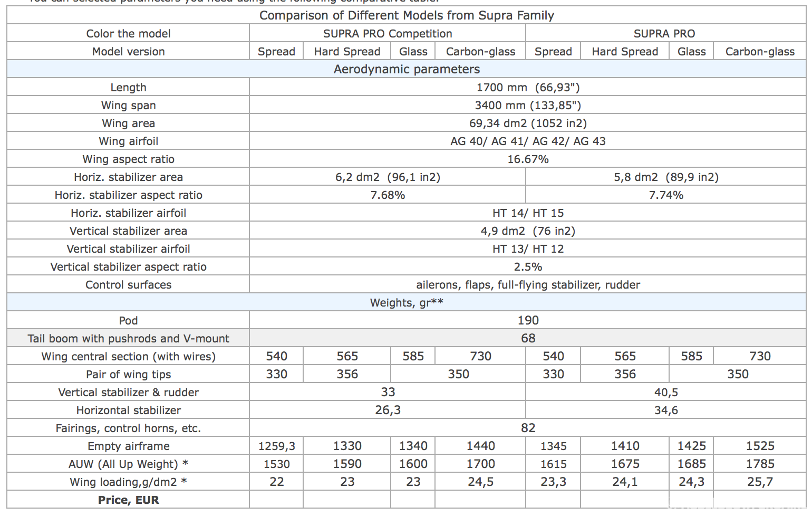Select the 'Wing loading,g/dm2 *' row label
The width and height of the screenshot is (812, 516).
point(128,482)
